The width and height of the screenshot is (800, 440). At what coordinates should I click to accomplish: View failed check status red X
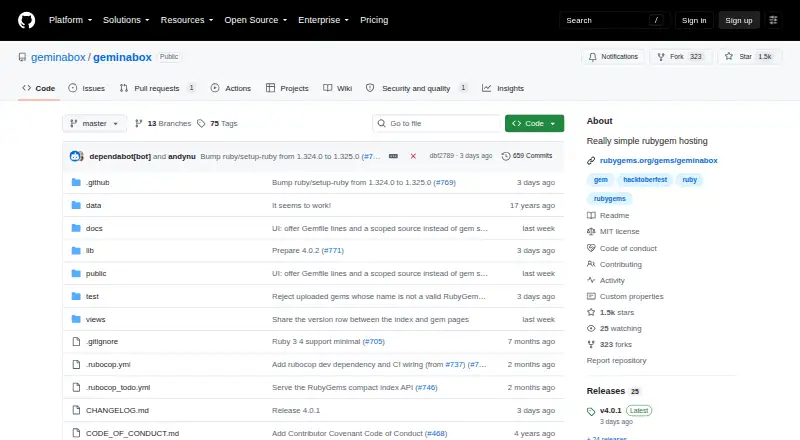413,156
